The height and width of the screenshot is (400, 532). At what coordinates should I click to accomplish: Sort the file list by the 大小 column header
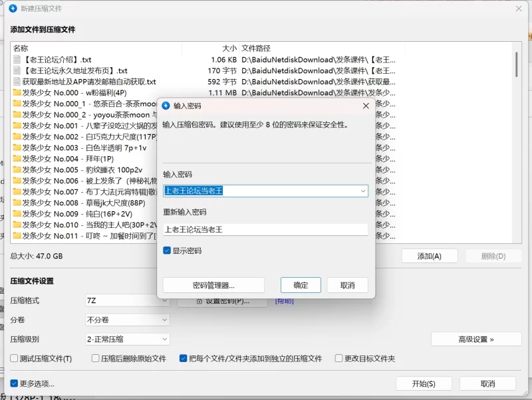tap(228, 49)
